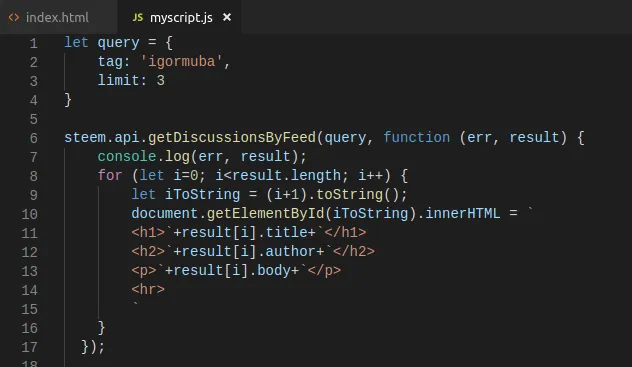Click the 'function' keyword on line 6
The height and width of the screenshot is (367, 632).
(416, 138)
